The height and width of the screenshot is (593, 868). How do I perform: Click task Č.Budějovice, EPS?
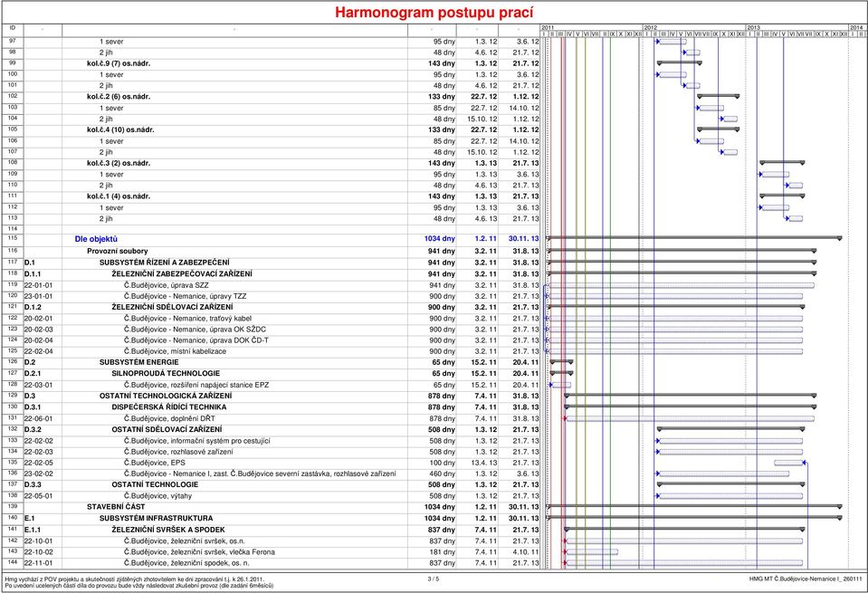pos(155,463)
